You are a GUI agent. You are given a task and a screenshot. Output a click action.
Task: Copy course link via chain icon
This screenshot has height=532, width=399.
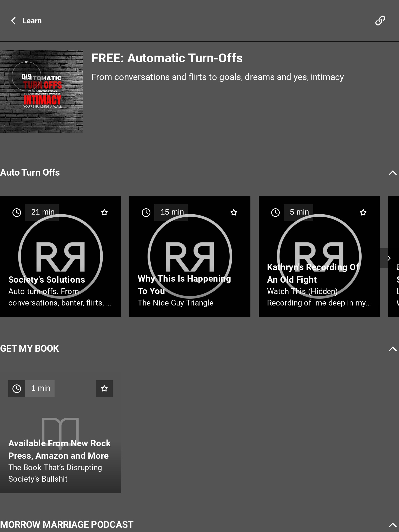coord(380,21)
